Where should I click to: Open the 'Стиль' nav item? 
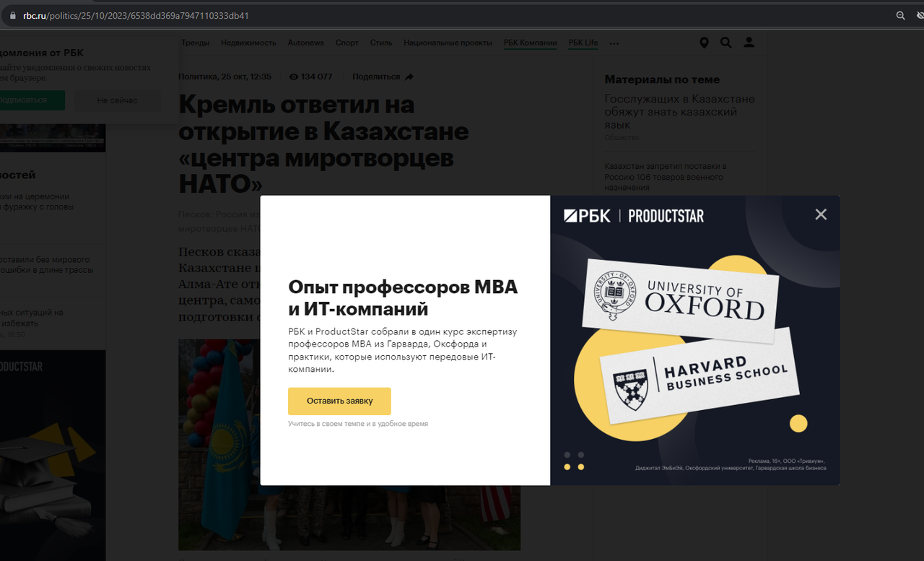(381, 43)
